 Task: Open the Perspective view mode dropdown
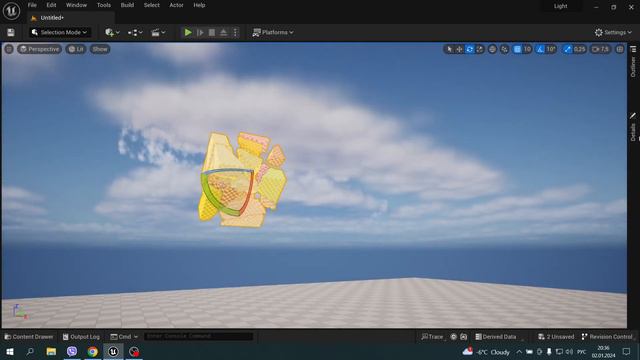[x=40, y=49]
